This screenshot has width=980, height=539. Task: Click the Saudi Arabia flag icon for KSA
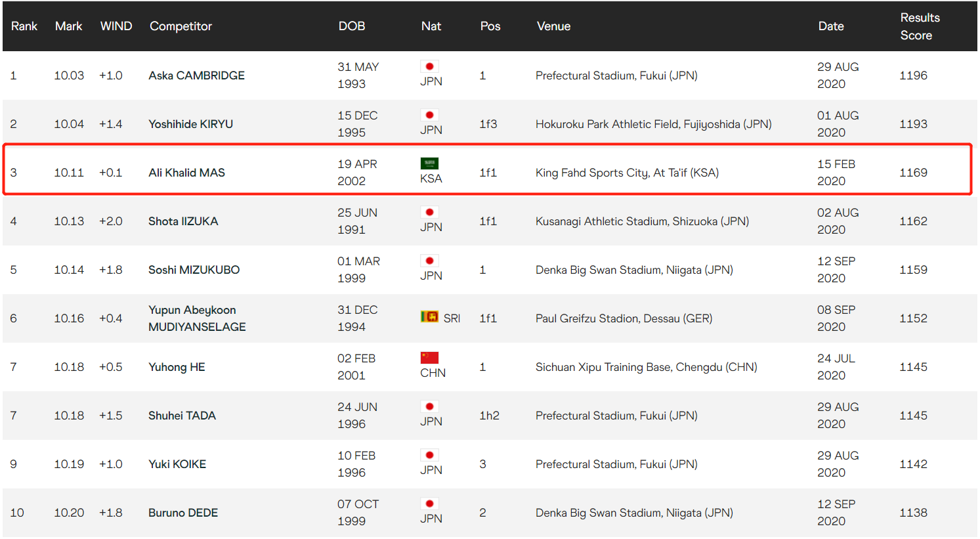pyautogui.click(x=429, y=163)
